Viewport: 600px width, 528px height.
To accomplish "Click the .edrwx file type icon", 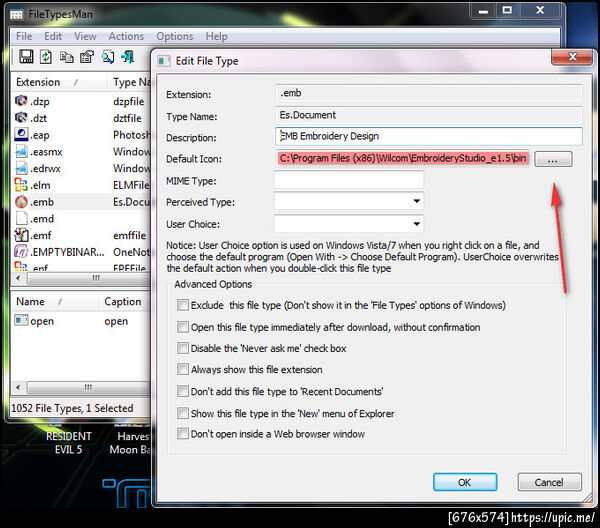I will click(x=21, y=168).
